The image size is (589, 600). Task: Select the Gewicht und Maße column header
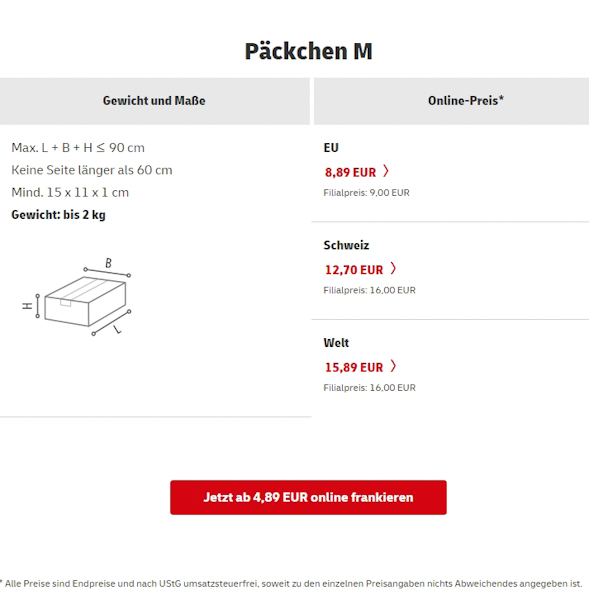pyautogui.click(x=154, y=101)
